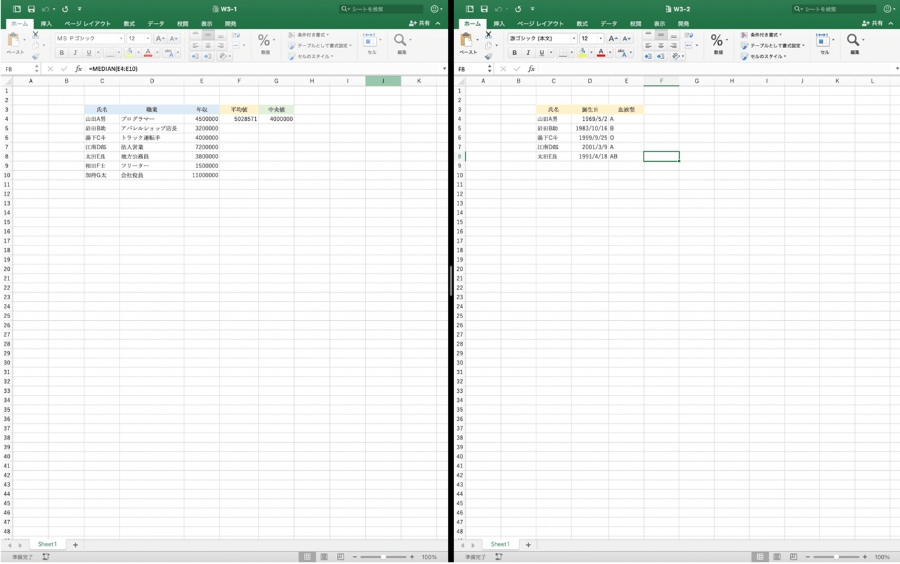Toggle Italic in the W3-2 ribbon

pos(527,53)
